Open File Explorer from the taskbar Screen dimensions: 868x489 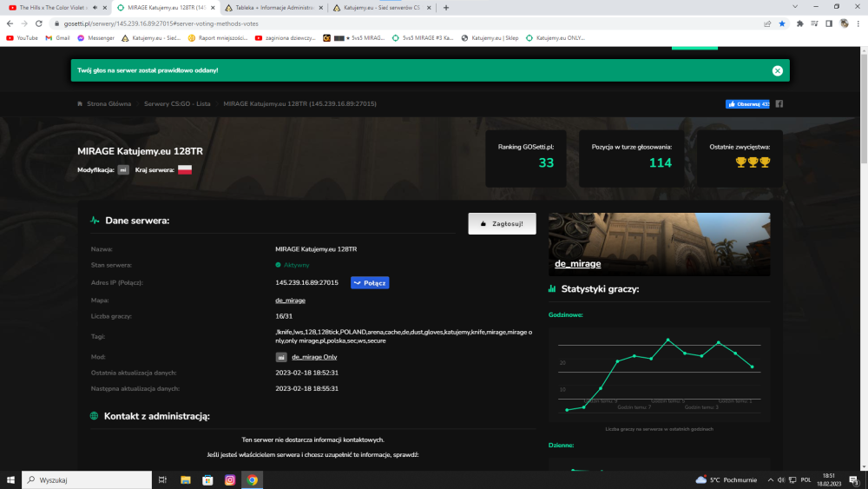(x=186, y=479)
